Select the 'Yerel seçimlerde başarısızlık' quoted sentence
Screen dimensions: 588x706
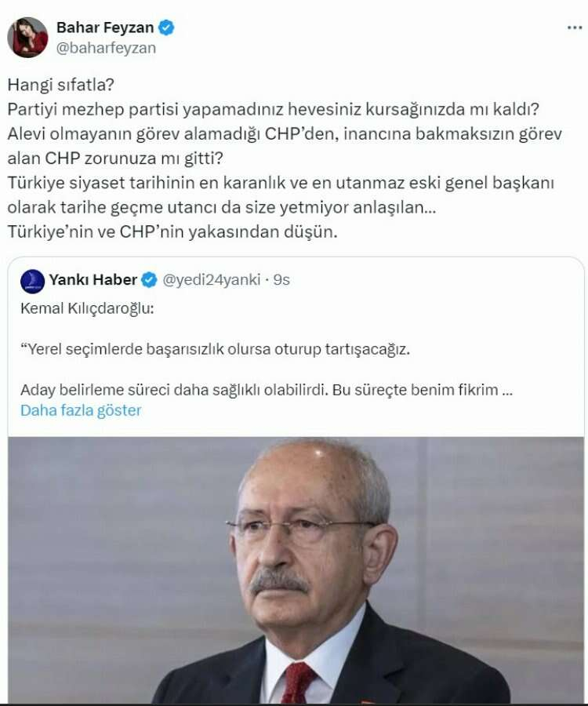(215, 349)
